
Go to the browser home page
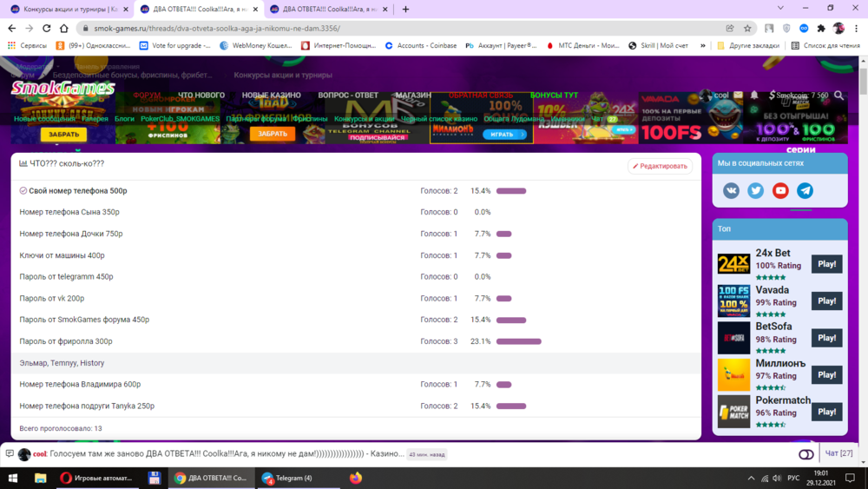64,29
